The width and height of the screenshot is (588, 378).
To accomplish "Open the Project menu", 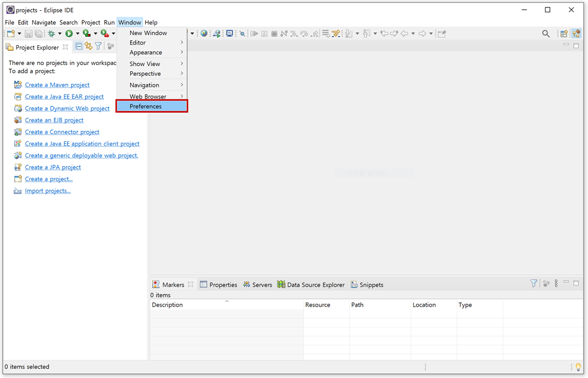I will 91,23.
